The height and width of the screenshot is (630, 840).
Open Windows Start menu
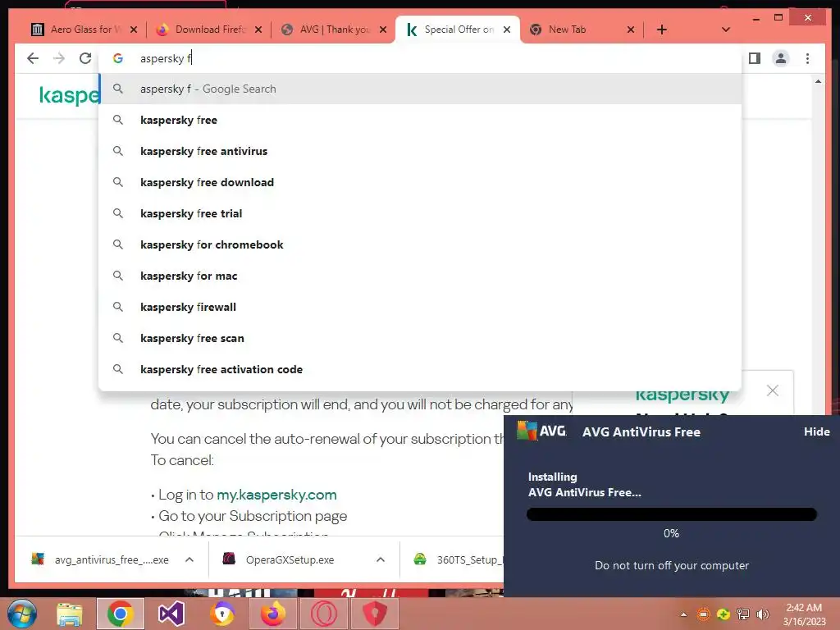pos(21,614)
